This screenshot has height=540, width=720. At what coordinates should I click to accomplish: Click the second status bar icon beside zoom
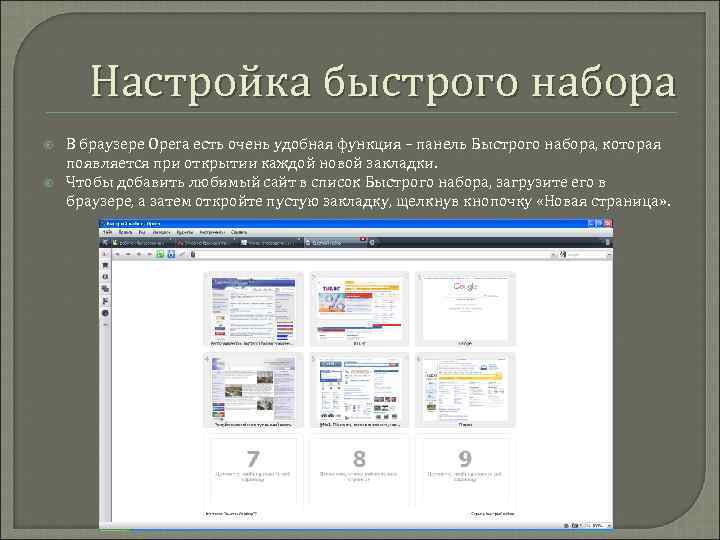[575, 526]
